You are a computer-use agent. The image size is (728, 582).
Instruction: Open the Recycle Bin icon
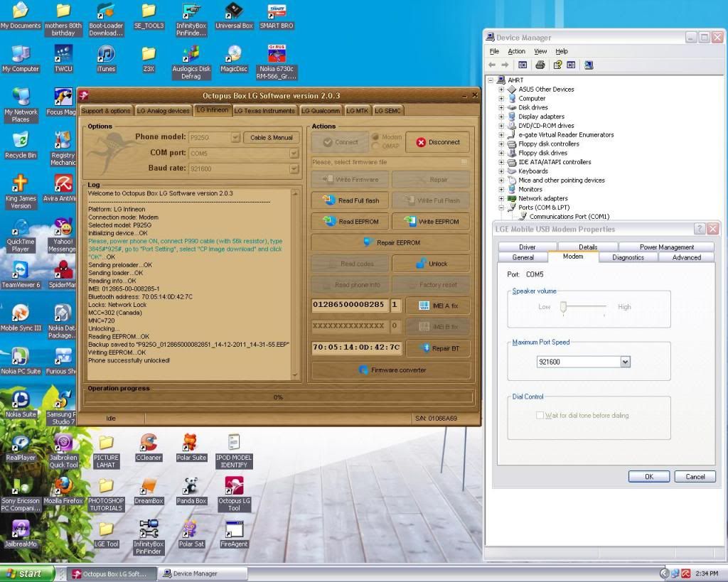click(21, 141)
